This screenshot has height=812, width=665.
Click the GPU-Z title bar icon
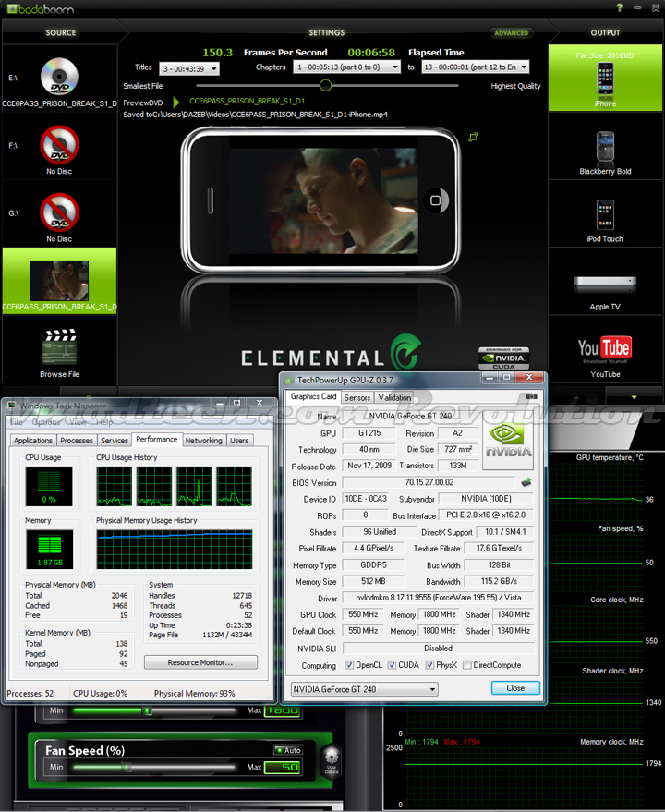pyautogui.click(x=289, y=380)
